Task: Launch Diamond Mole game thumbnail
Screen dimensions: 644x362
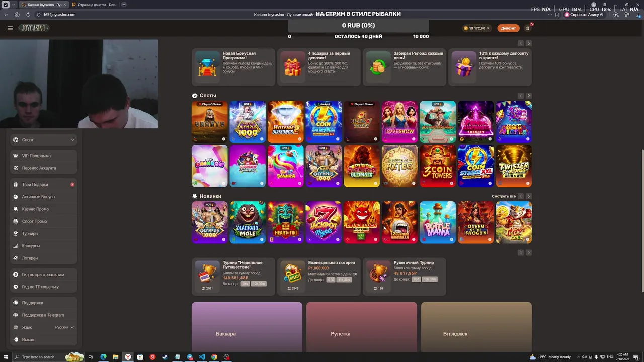Action: point(248,222)
